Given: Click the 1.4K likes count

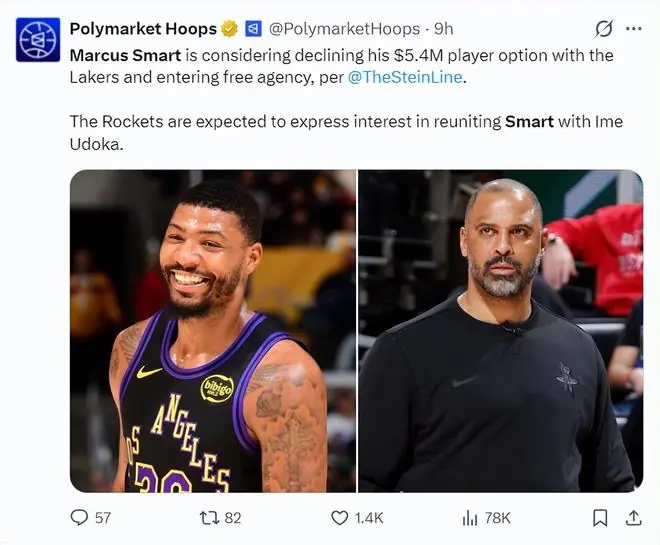Looking at the screenshot, I should (369, 518).
